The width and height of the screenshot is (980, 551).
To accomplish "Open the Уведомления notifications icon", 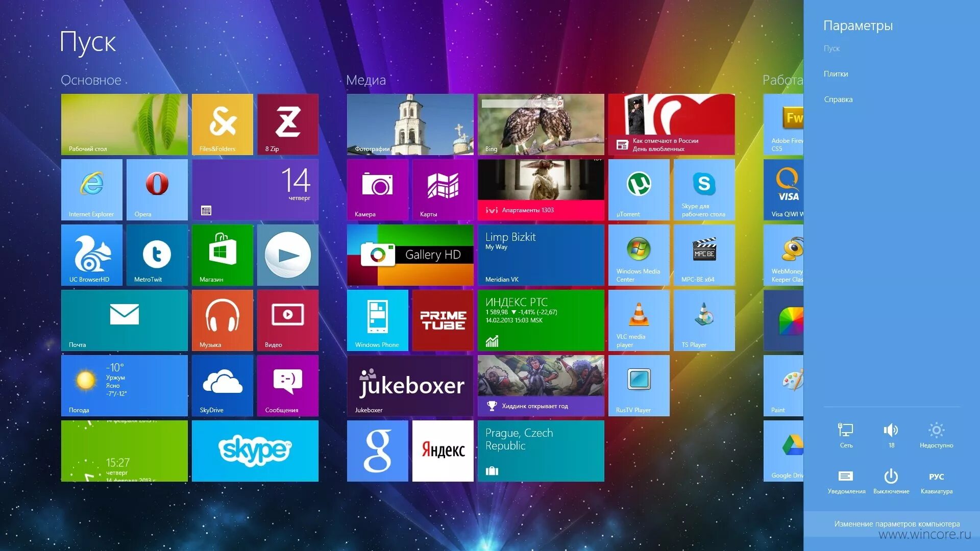I will pos(846,482).
